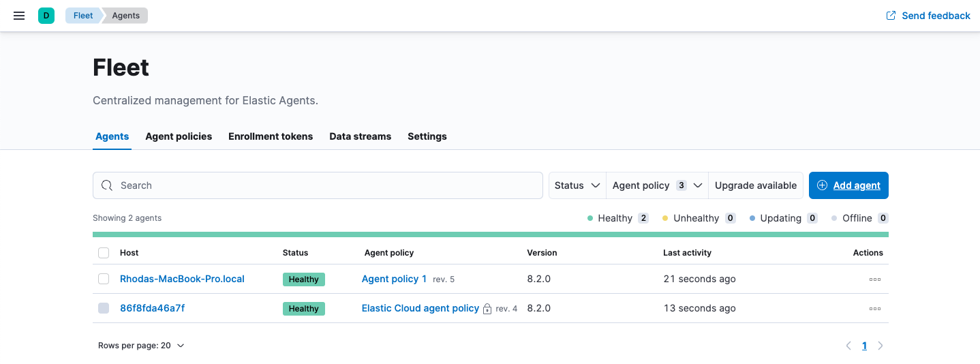This screenshot has height=364, width=980.
Task: Click the green D space avatar
Action: point(46,16)
